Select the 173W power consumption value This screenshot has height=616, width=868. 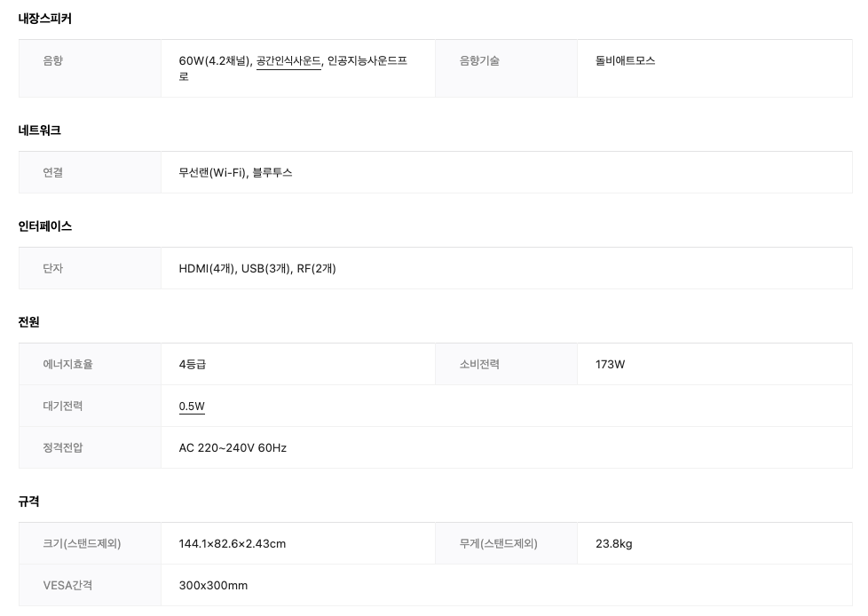pos(610,364)
